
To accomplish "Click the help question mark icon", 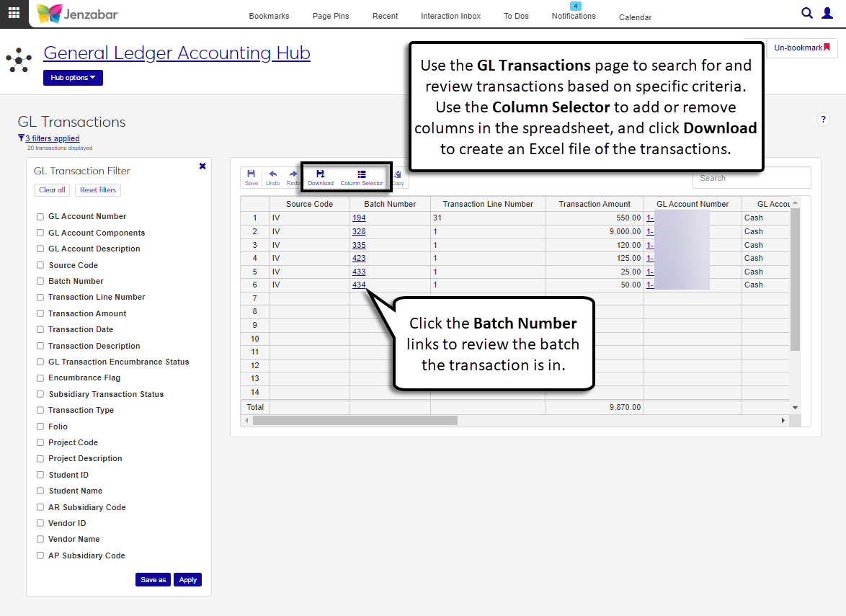I will coord(823,120).
